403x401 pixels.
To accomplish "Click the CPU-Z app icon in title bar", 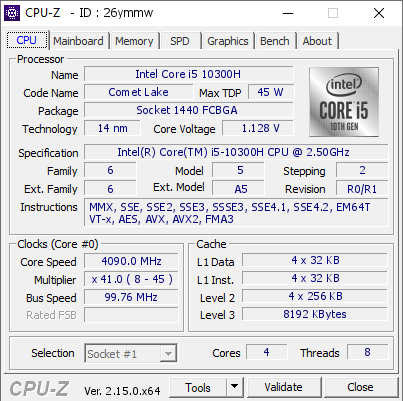I will (x=12, y=13).
